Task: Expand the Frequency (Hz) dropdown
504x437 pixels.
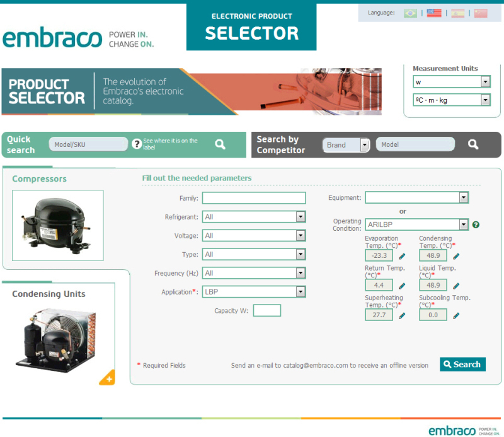Action: point(254,273)
